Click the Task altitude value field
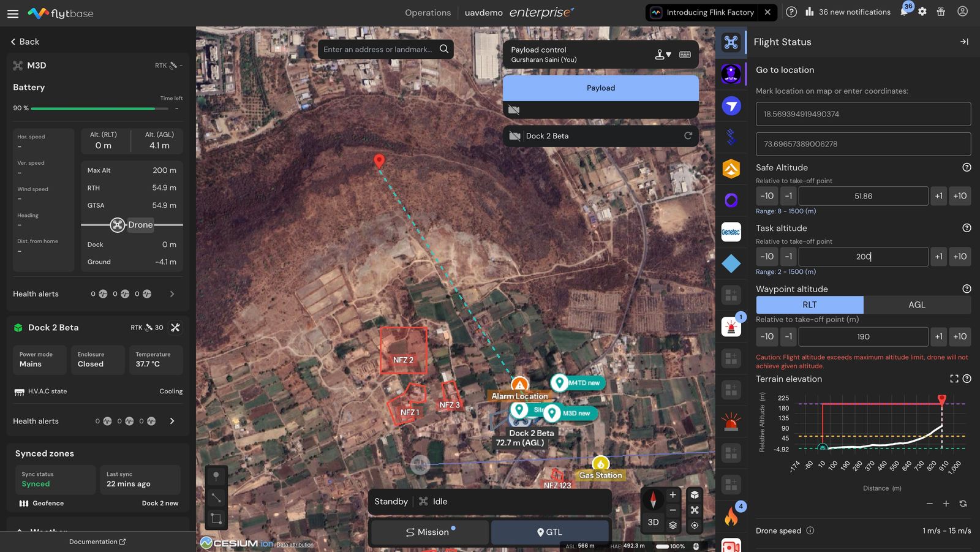 tap(863, 257)
